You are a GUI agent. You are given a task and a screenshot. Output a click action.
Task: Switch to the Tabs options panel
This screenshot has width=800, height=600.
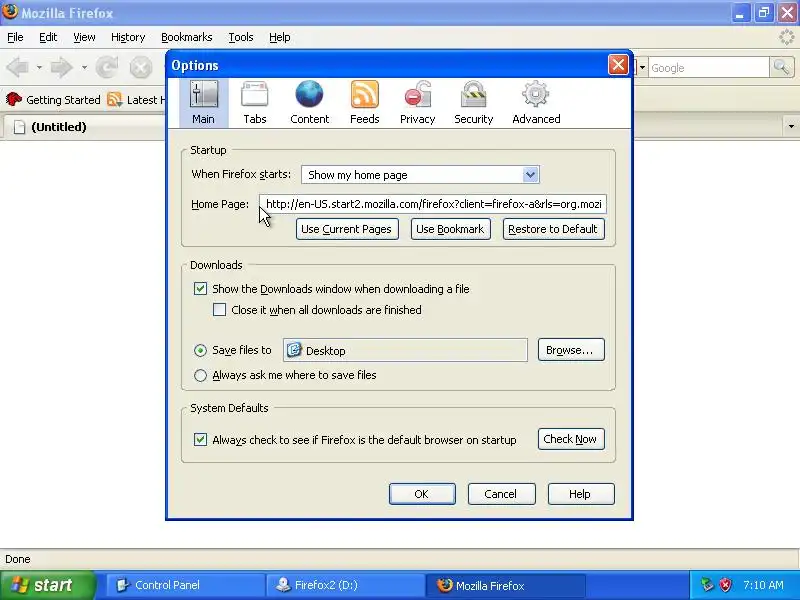(x=255, y=103)
